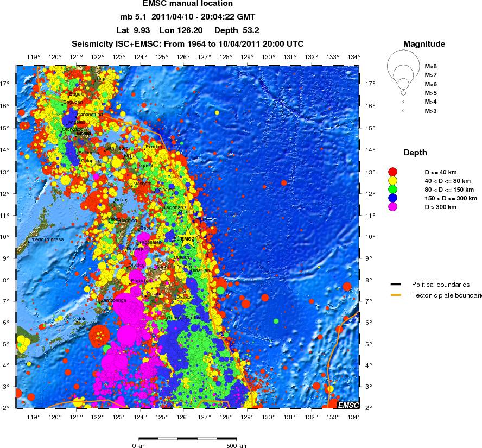
Task: Click the magenta depth legend circle
Action: [x=392, y=207]
